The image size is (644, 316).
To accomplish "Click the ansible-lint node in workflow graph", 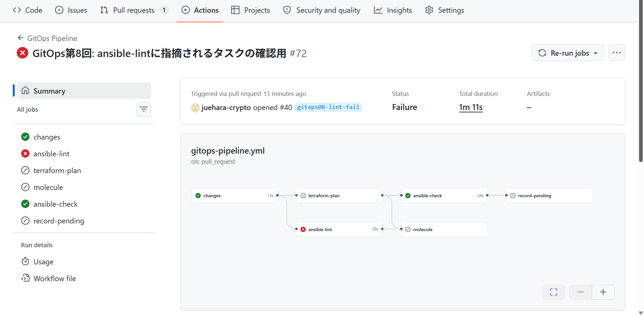I will coord(339,229).
